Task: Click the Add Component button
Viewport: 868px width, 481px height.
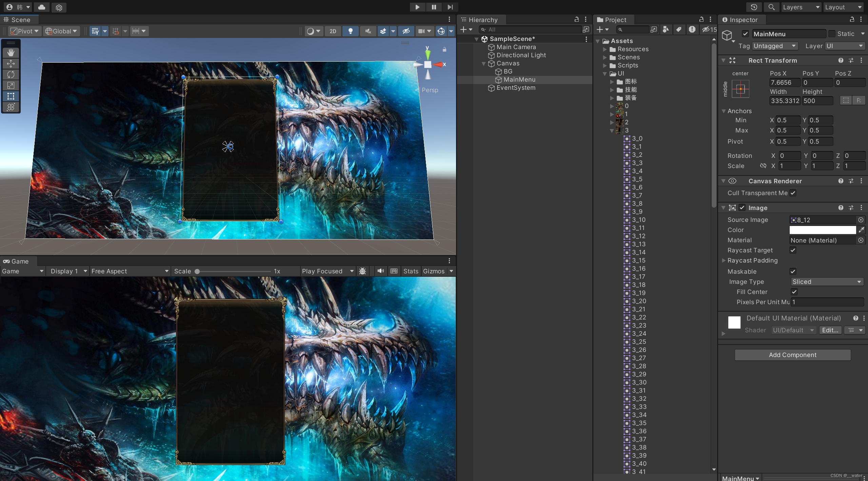Action: (793, 355)
